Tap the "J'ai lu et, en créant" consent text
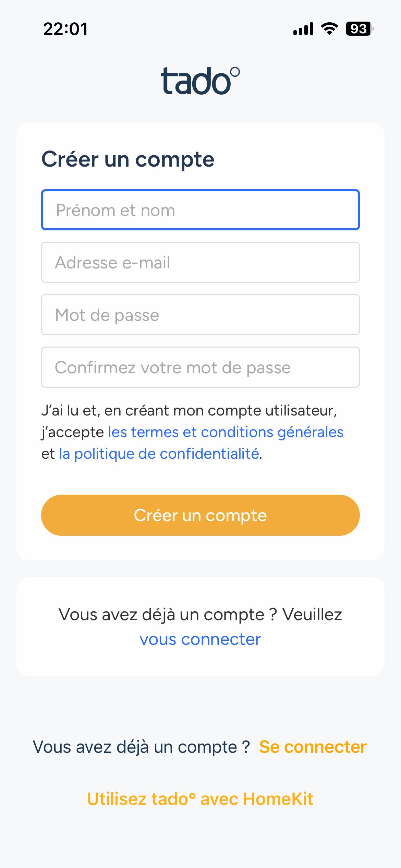Viewport: 401px width, 868px height. click(189, 411)
